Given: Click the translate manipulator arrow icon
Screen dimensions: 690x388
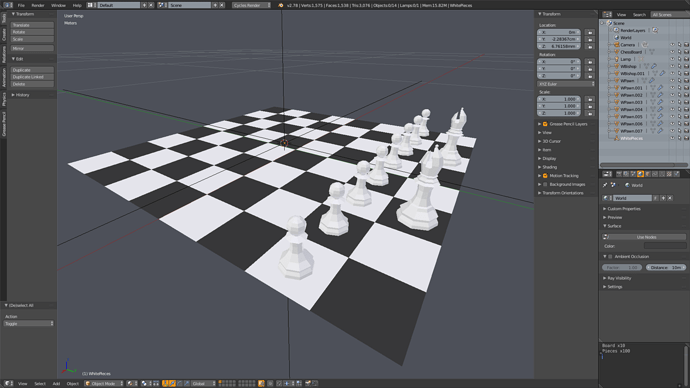Looking at the screenshot, I should coord(172,384).
